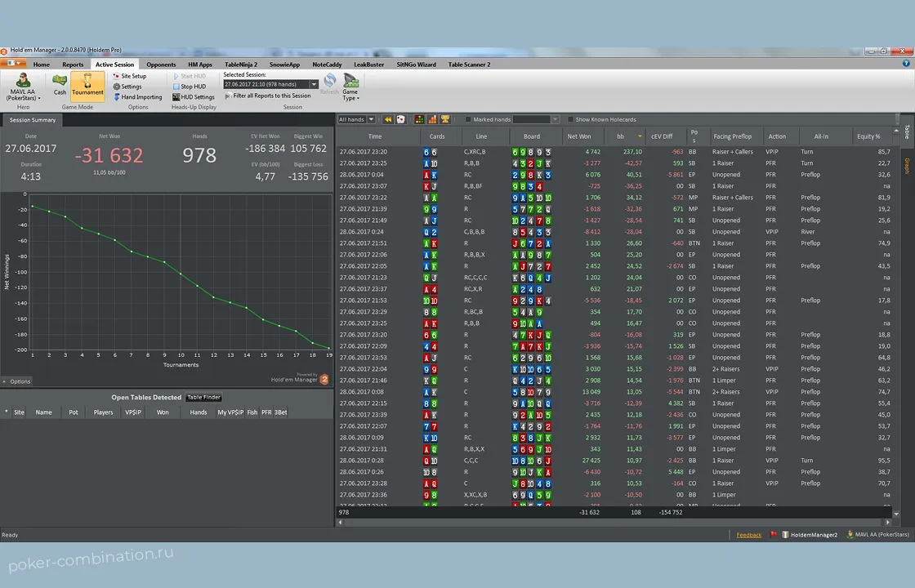Image resolution: width=915 pixels, height=588 pixels.
Task: Open the Selected Session dropdown
Action: 315,84
